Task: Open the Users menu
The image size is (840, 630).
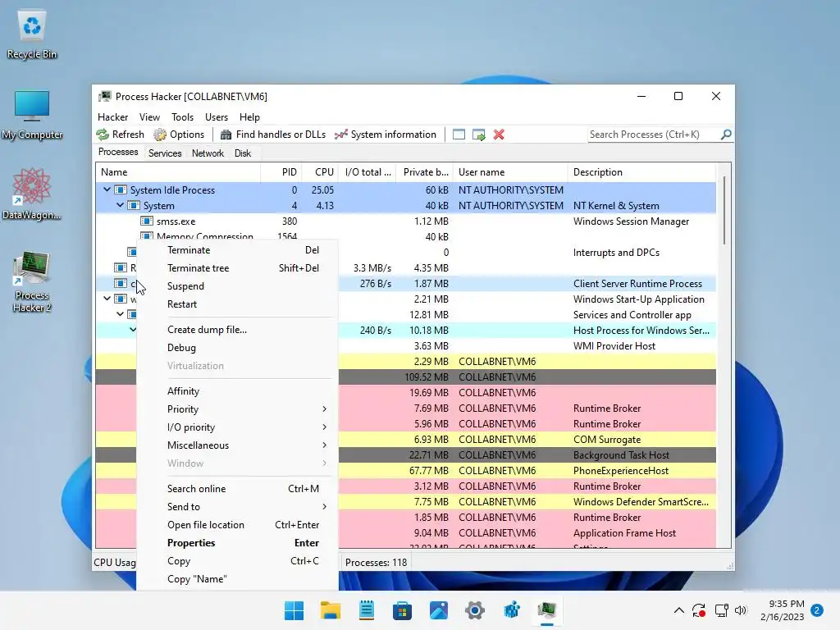Action: (217, 117)
